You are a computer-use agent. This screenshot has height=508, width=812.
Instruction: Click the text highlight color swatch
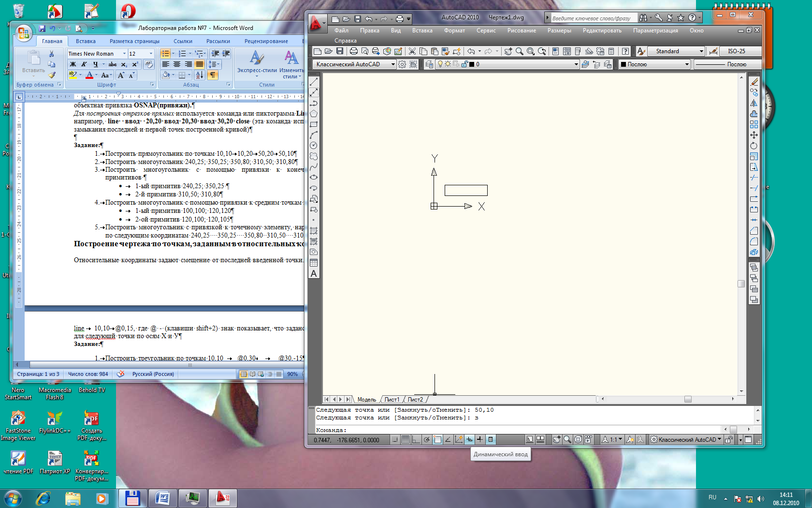click(x=72, y=75)
